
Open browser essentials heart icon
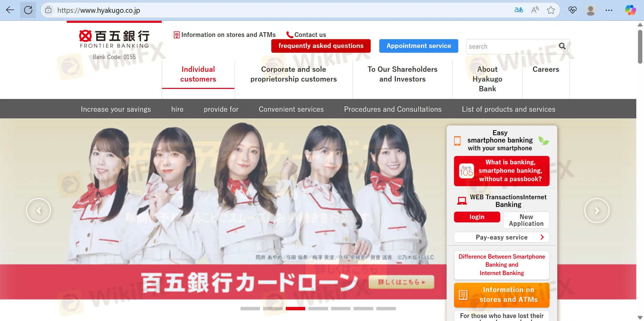point(573,10)
